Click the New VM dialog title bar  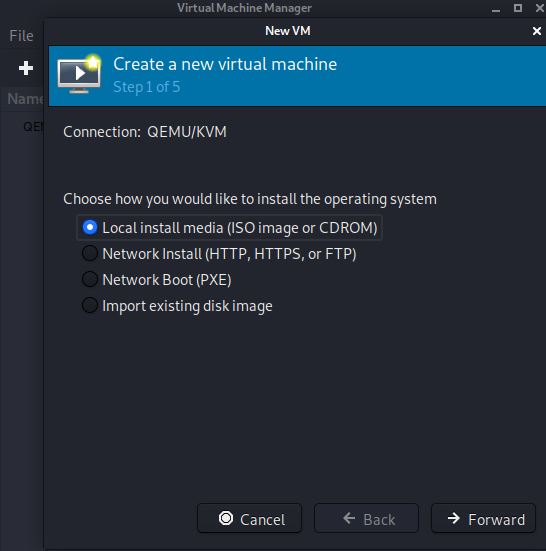coord(287,31)
